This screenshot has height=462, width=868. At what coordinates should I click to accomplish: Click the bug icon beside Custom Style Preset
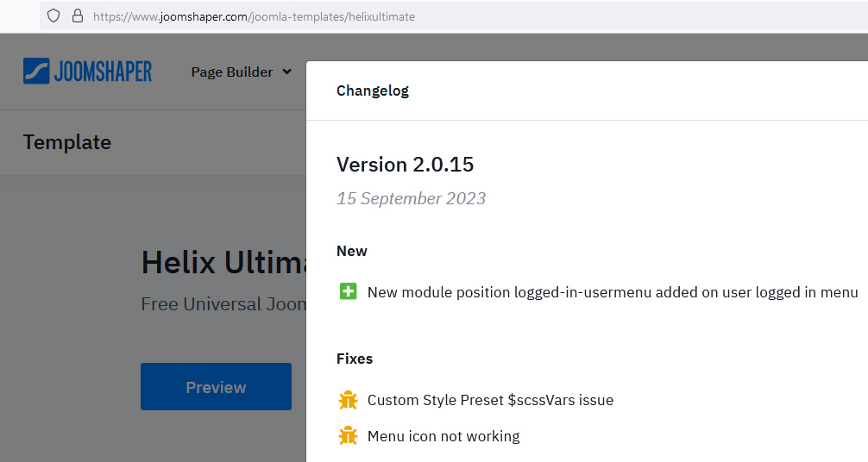pyautogui.click(x=348, y=400)
